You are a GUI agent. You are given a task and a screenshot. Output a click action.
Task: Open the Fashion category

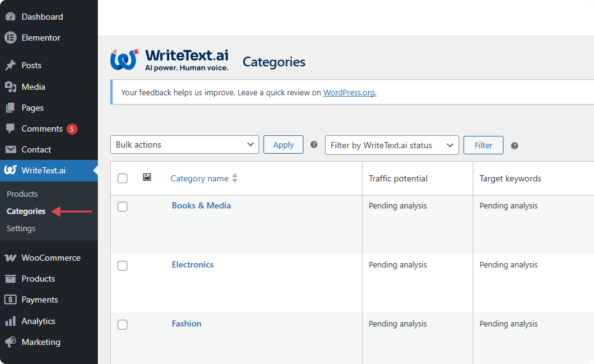click(187, 323)
